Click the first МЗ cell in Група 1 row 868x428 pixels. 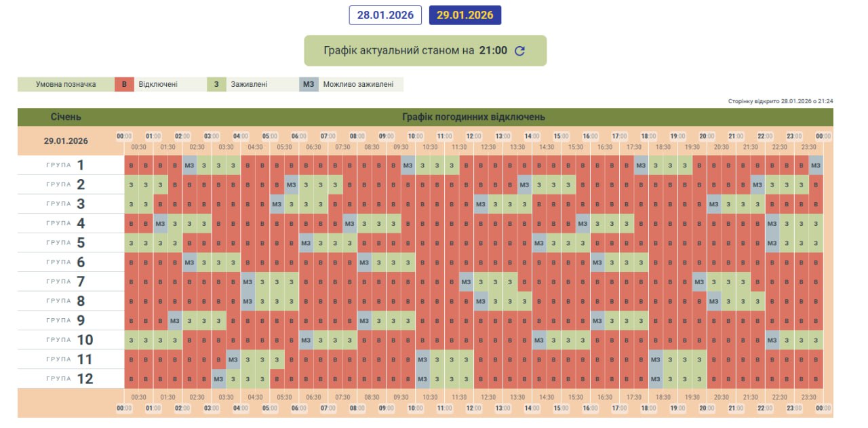(x=190, y=166)
